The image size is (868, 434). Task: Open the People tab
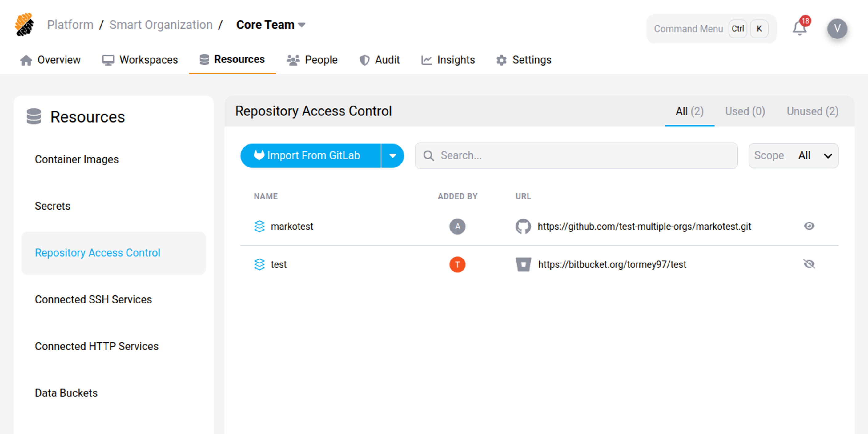click(x=312, y=60)
